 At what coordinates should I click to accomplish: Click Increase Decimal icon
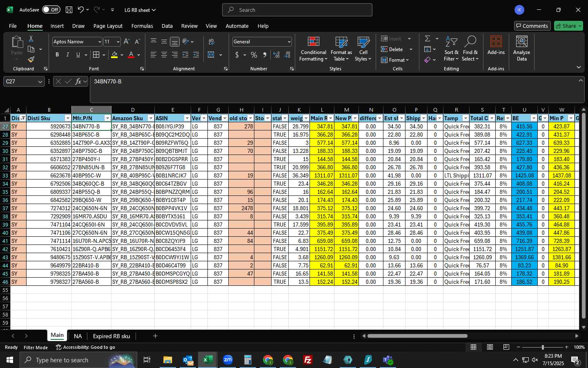click(x=276, y=55)
